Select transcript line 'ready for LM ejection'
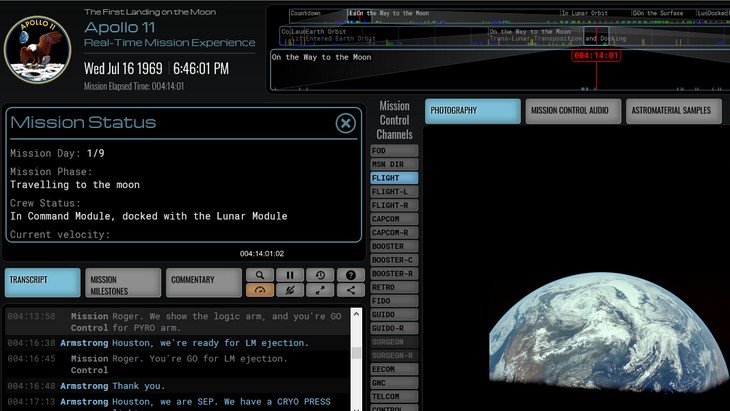Viewport: 730px width, 411px height. [x=177, y=343]
